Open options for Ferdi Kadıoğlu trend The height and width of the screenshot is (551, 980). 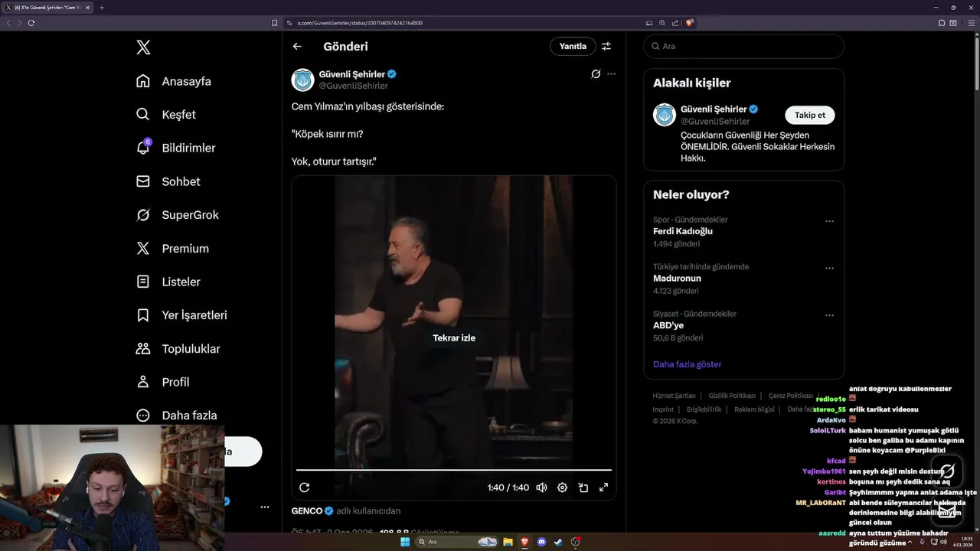point(829,221)
